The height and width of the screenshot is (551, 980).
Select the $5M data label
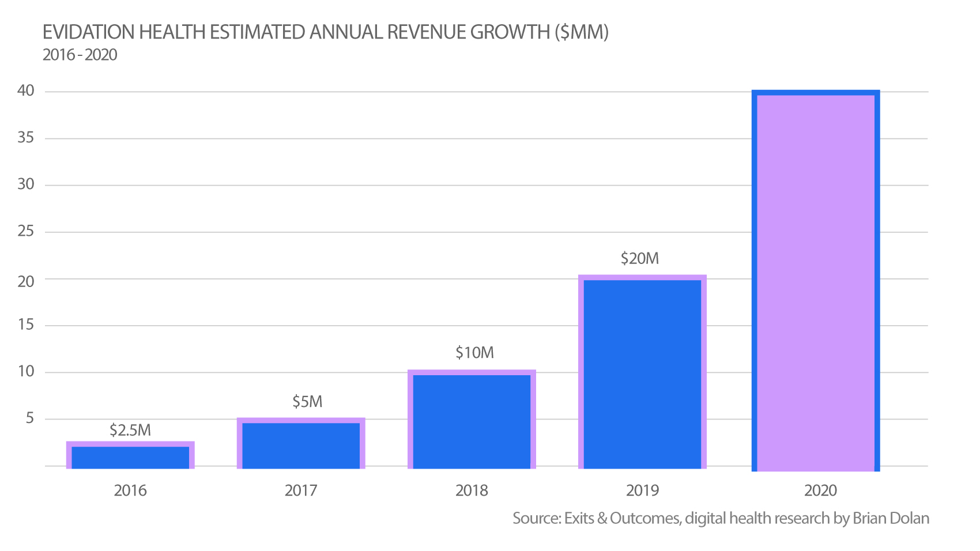pos(307,401)
